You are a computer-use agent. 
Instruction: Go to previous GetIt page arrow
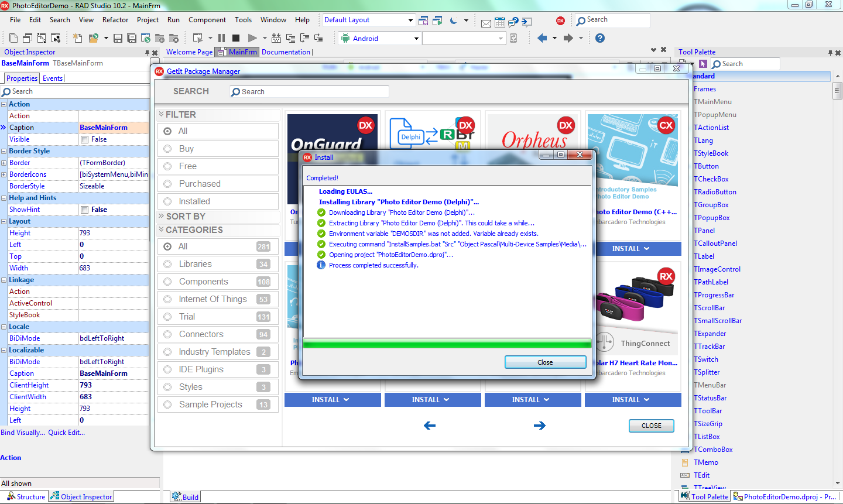click(x=430, y=426)
